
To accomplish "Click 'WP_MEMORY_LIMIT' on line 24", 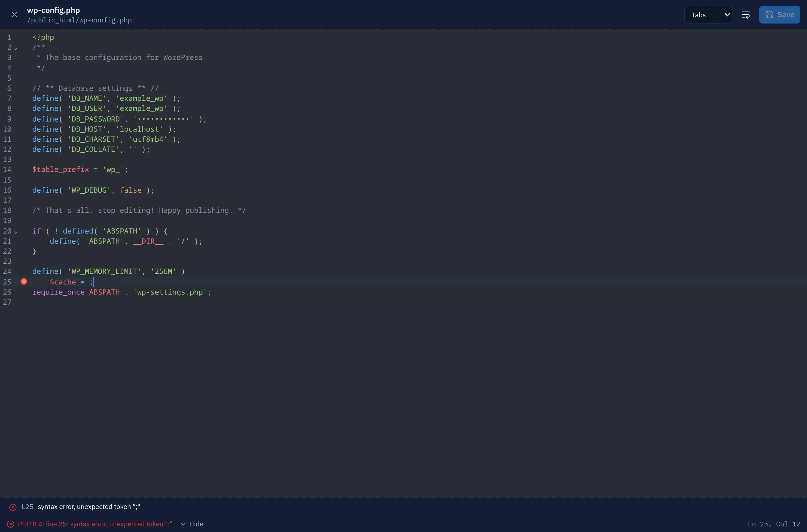I will [104, 271].
